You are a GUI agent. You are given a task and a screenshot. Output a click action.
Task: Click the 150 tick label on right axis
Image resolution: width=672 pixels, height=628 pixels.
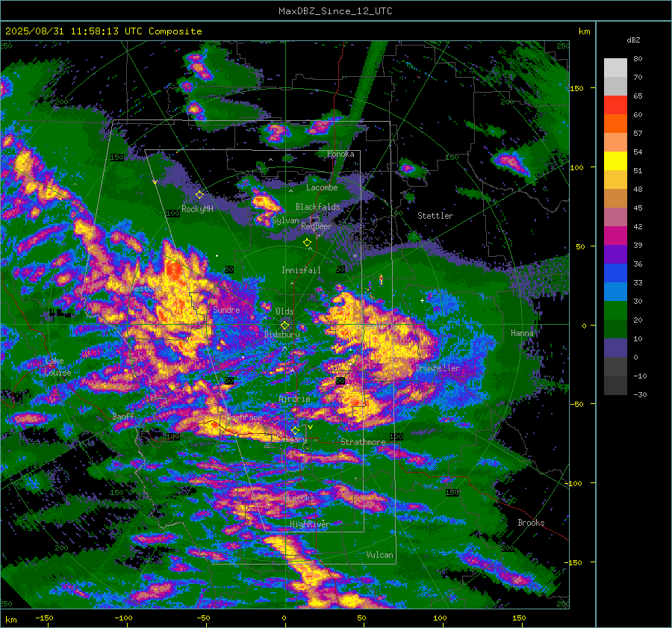tap(576, 88)
